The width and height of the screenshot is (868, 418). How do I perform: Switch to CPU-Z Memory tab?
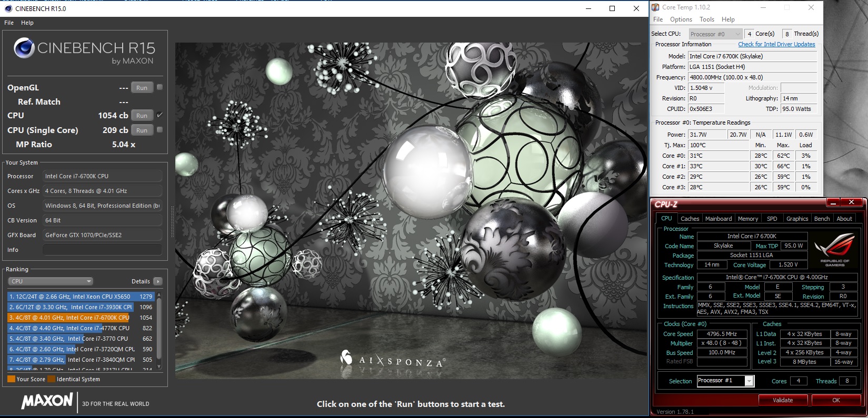click(748, 219)
